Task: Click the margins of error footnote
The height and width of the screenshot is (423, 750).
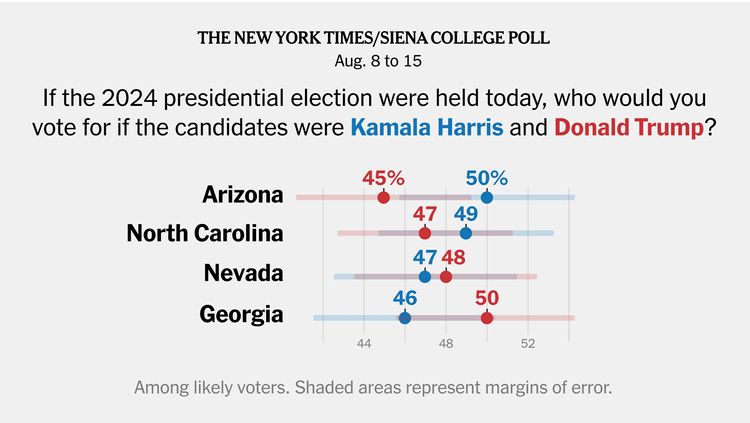Action: (x=373, y=387)
